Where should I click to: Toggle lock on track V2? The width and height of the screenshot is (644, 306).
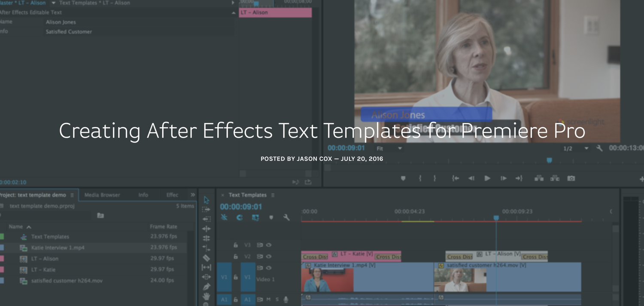(236, 257)
